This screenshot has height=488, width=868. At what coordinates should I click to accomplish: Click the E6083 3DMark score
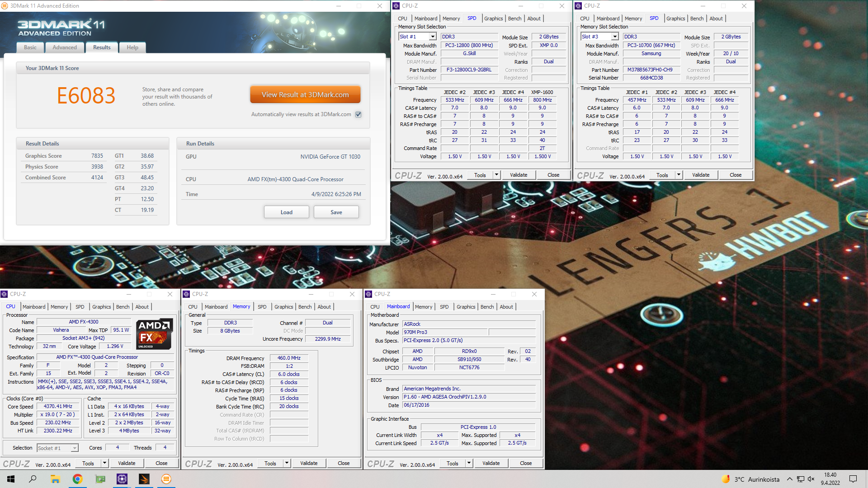[x=86, y=96]
